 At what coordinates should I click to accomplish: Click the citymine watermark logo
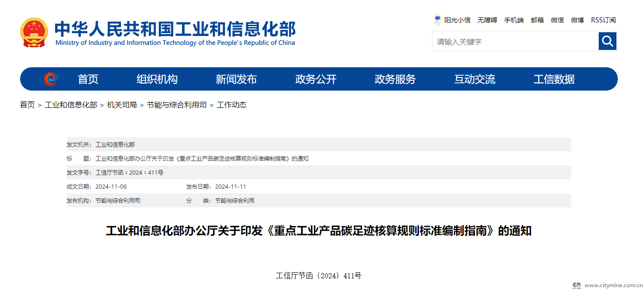coord(577,285)
